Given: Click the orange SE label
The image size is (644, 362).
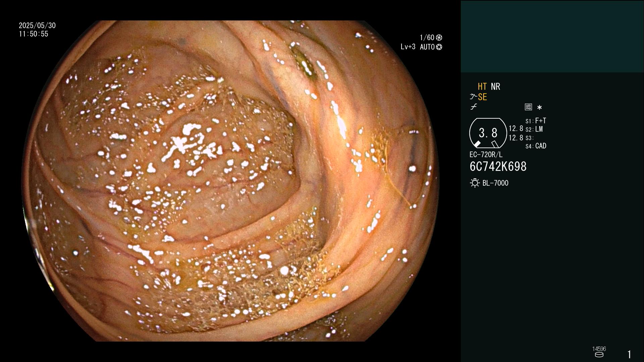Looking at the screenshot, I should [482, 97].
